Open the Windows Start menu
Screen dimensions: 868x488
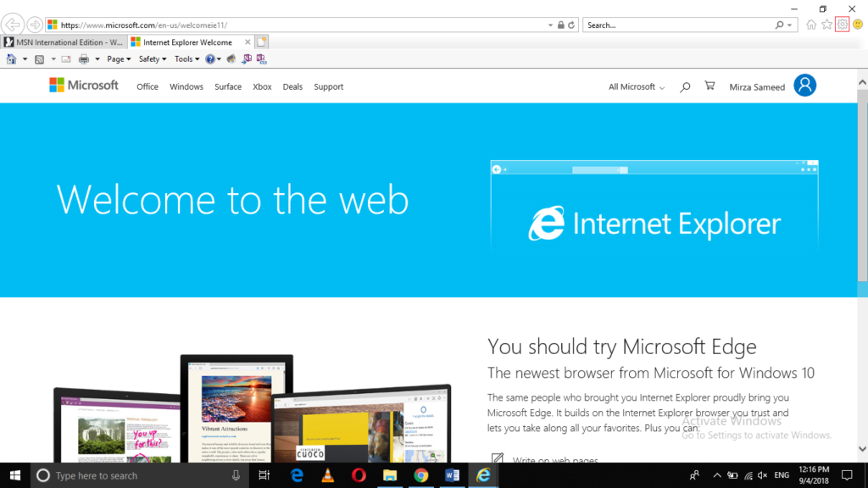click(x=15, y=475)
